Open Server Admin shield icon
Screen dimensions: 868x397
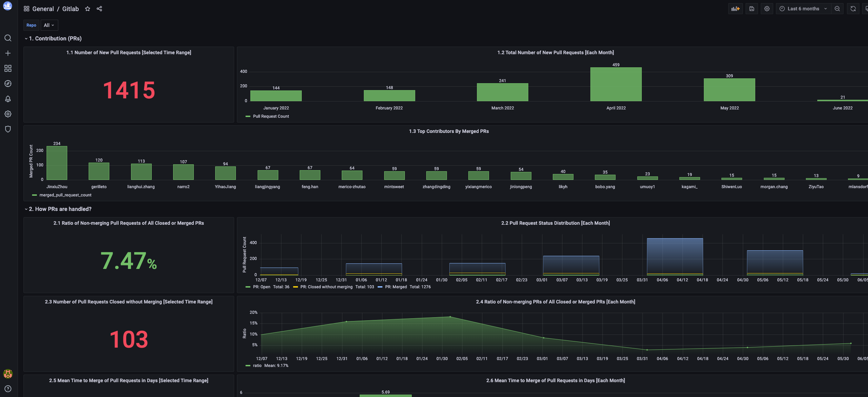(8, 129)
